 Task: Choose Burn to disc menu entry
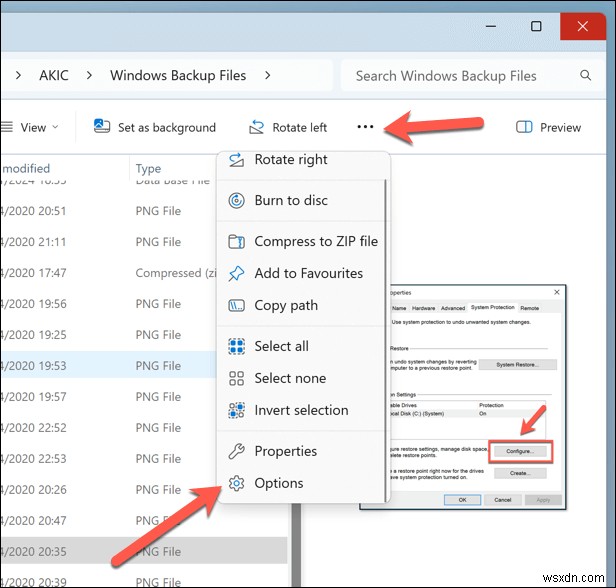(x=301, y=200)
